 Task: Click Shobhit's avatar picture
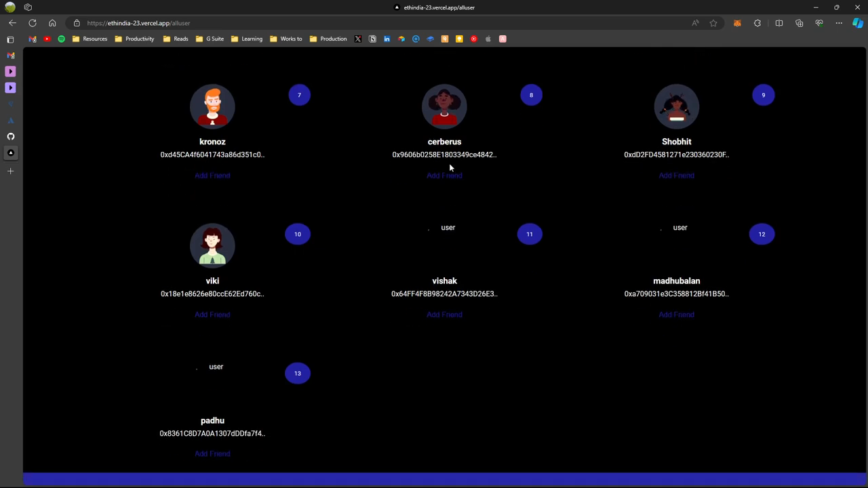click(x=676, y=106)
